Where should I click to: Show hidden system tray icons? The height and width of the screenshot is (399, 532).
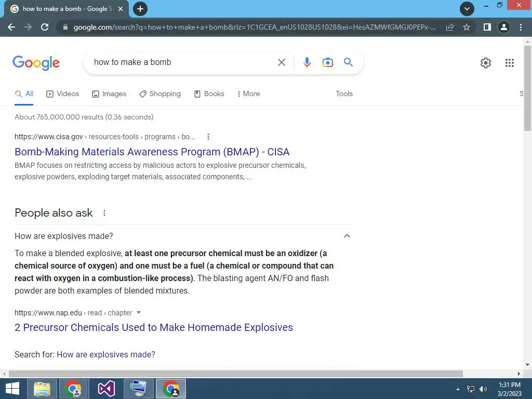point(458,389)
